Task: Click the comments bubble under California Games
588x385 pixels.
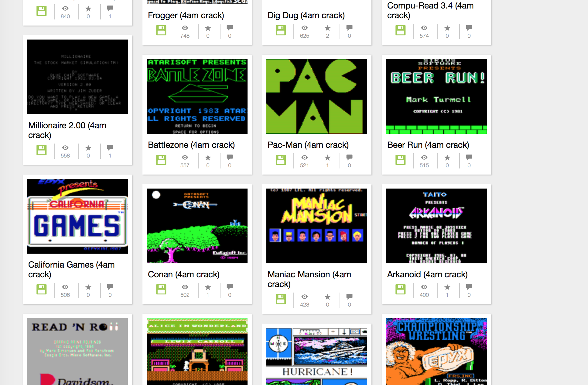Action: coord(110,287)
